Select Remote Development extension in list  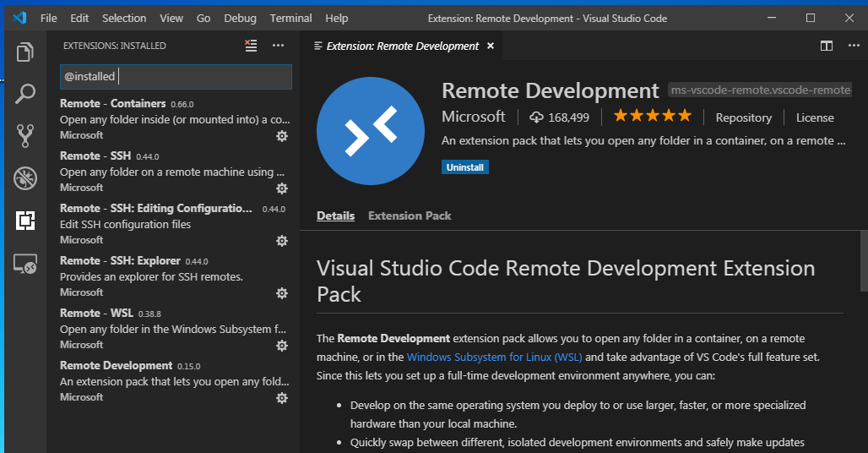pyautogui.click(x=175, y=381)
